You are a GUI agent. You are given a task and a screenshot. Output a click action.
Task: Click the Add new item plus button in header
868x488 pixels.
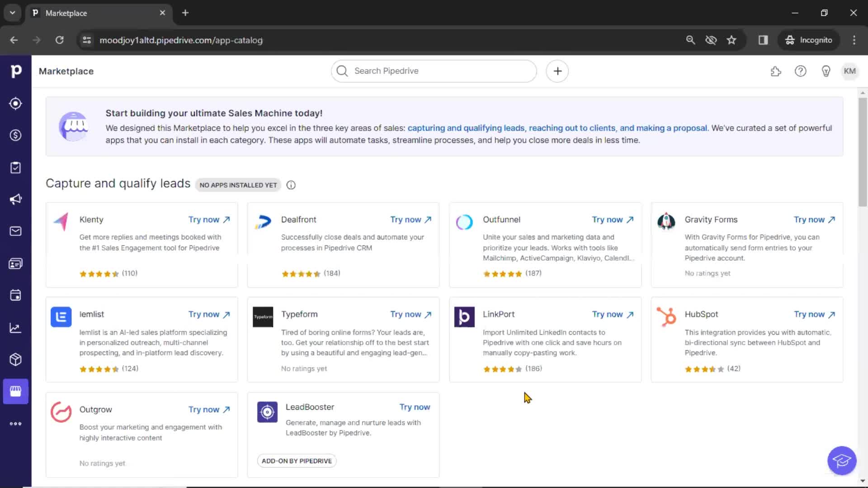[x=558, y=71]
